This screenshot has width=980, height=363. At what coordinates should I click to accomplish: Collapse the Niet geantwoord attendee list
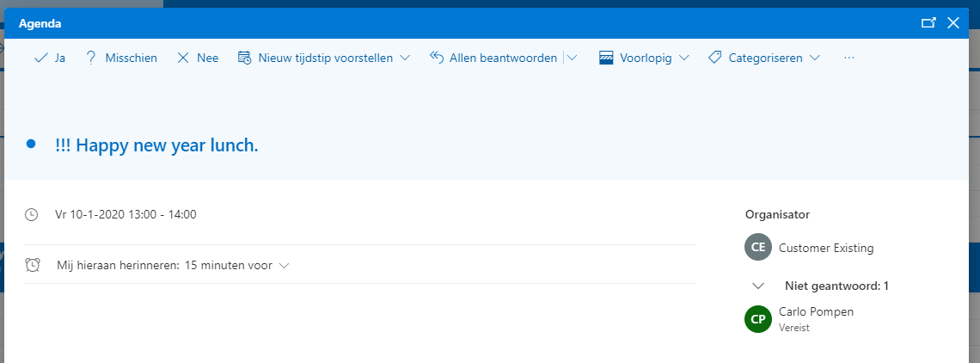[759, 286]
